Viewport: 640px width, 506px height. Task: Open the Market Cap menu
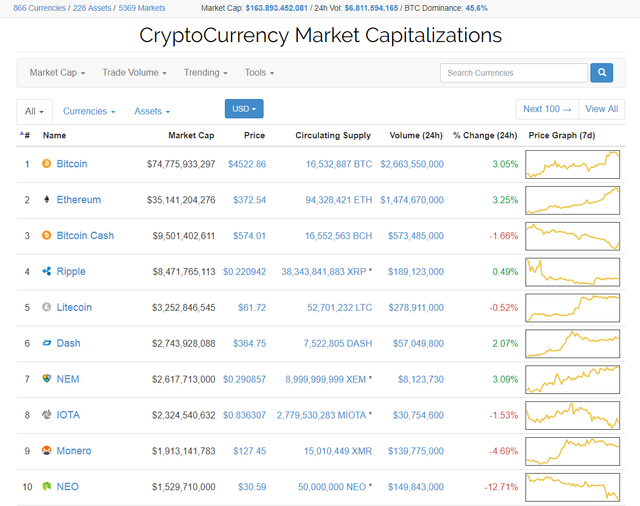(x=57, y=73)
